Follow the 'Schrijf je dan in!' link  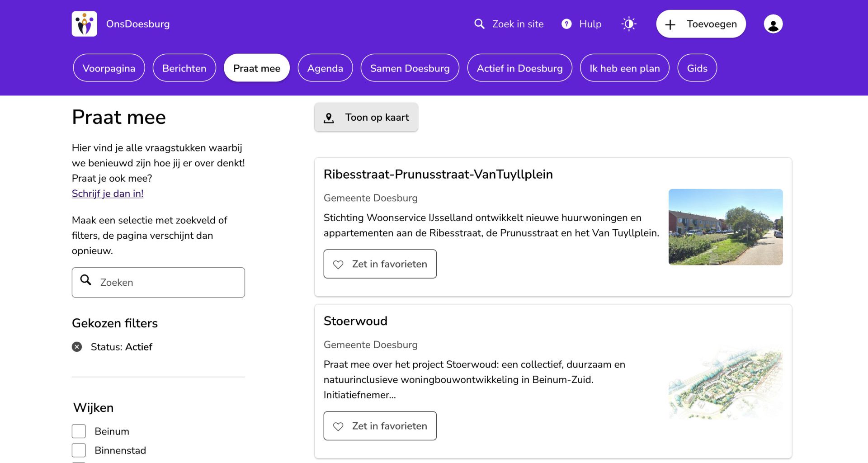108,194
